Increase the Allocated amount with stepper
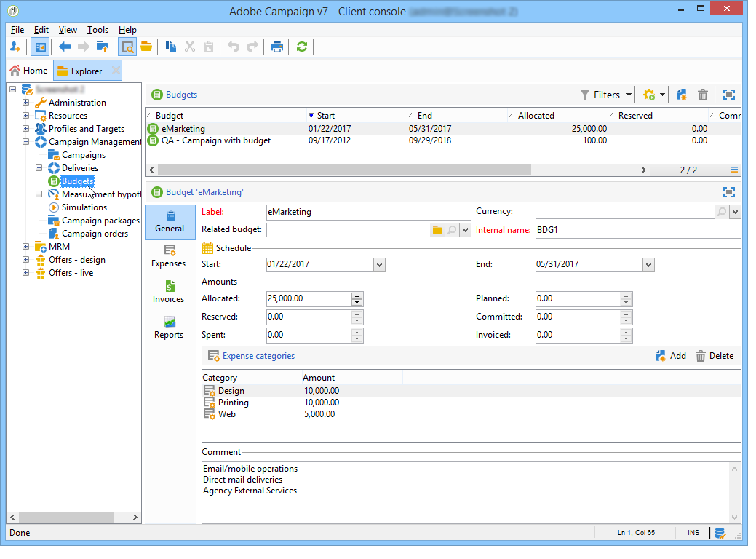This screenshot has width=756, height=559. click(357, 296)
